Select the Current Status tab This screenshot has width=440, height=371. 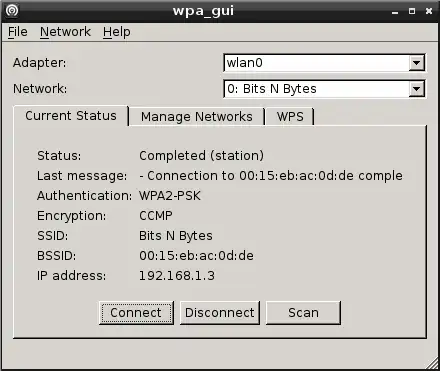point(71,116)
